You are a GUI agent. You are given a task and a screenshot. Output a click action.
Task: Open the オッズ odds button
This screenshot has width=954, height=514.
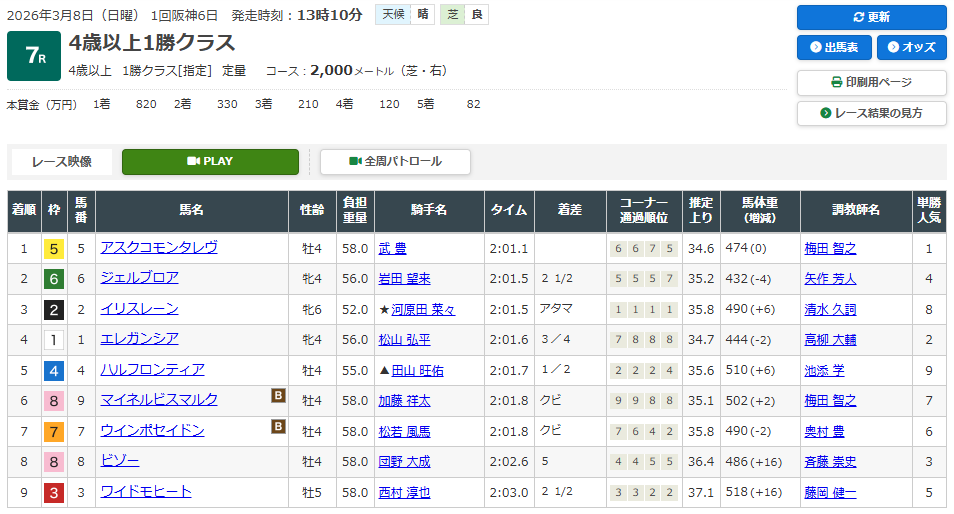pyautogui.click(x=911, y=48)
